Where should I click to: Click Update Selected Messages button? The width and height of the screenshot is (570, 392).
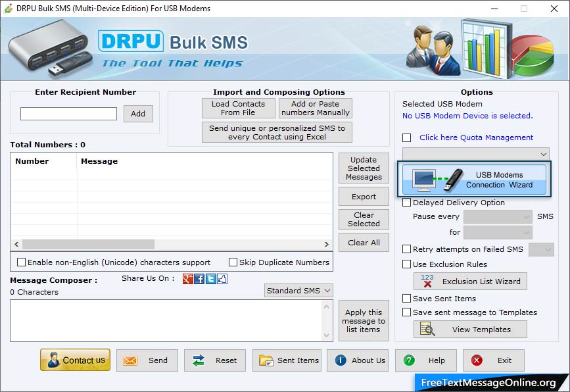click(364, 168)
